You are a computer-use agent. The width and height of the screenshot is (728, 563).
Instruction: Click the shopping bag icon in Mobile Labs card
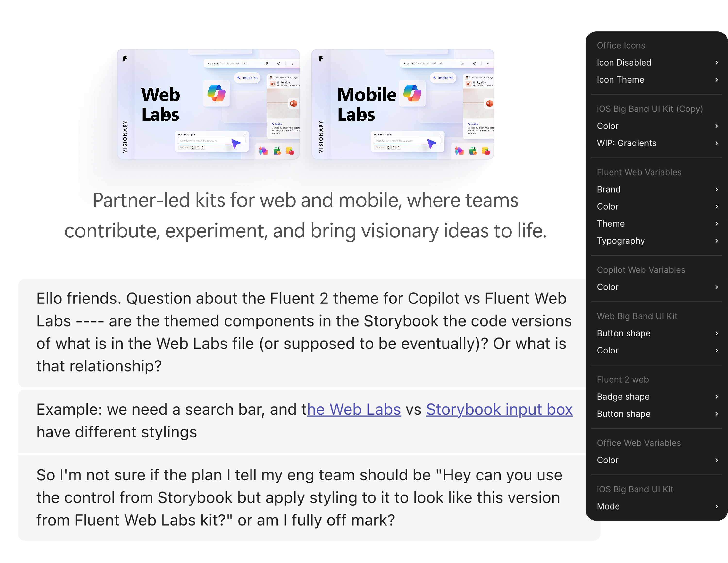(473, 151)
